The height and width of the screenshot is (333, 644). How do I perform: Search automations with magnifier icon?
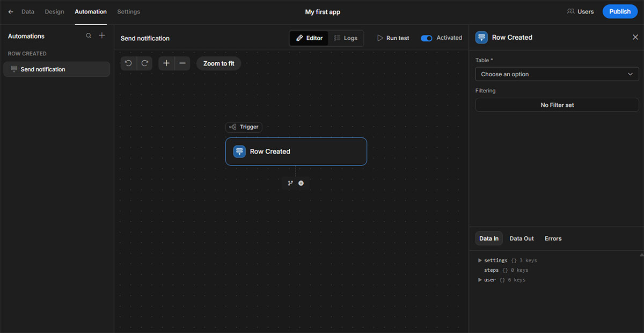click(89, 36)
